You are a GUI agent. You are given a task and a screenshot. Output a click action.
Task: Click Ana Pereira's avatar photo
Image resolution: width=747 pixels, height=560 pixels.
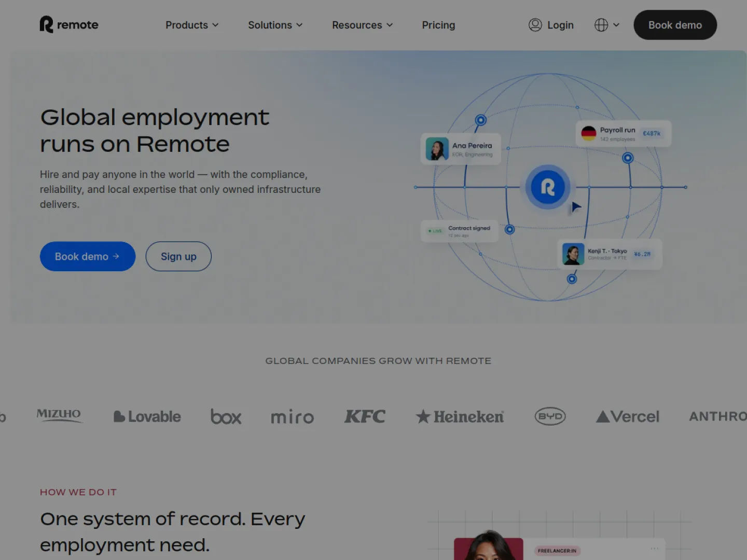(x=437, y=149)
